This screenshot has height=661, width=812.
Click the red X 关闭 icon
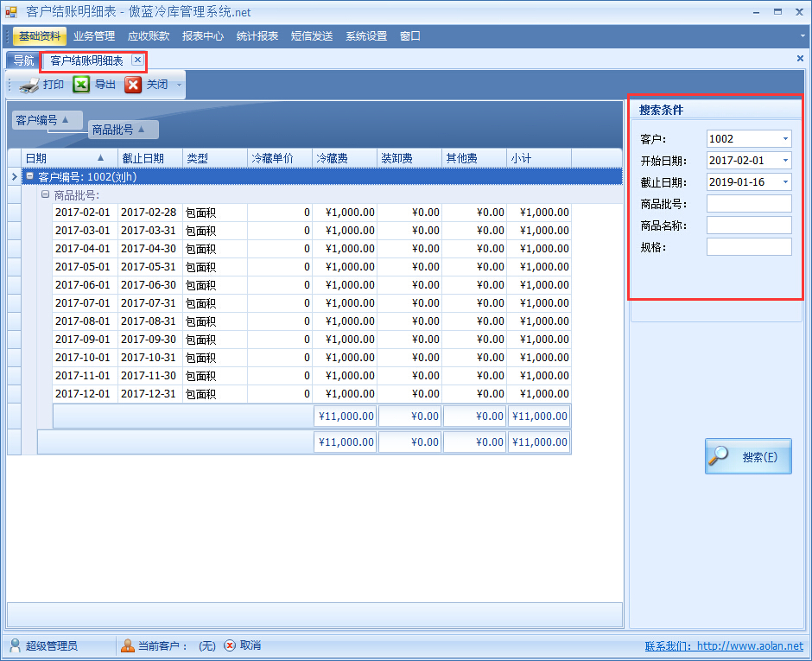coord(132,85)
